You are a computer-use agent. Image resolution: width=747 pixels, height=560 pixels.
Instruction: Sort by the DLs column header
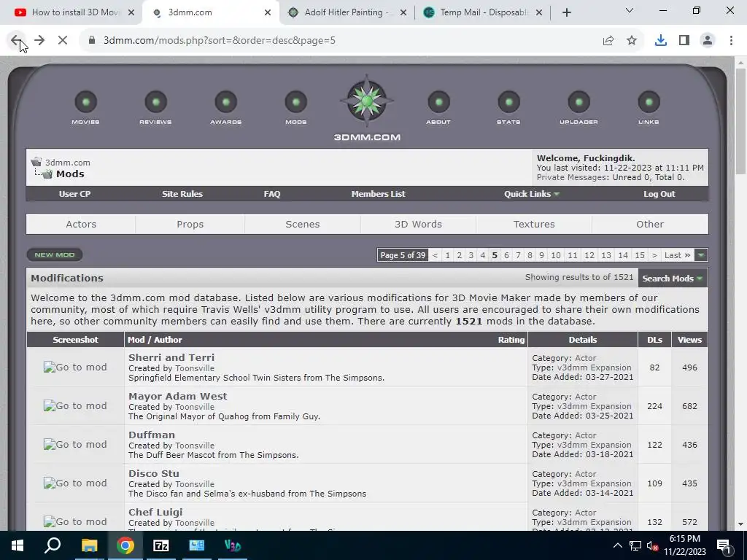(654, 340)
